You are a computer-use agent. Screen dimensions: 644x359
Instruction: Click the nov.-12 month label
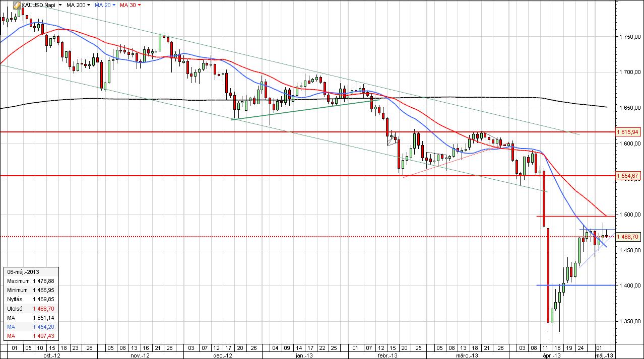(140, 355)
